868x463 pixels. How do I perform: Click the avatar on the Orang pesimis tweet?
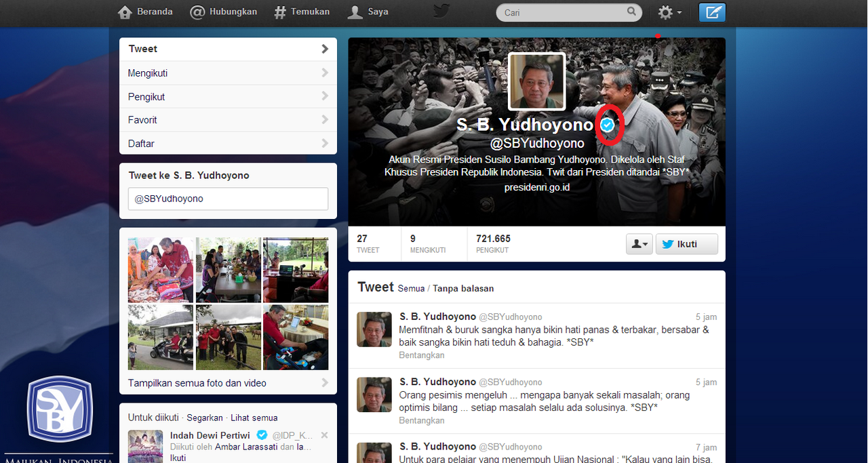point(374,395)
